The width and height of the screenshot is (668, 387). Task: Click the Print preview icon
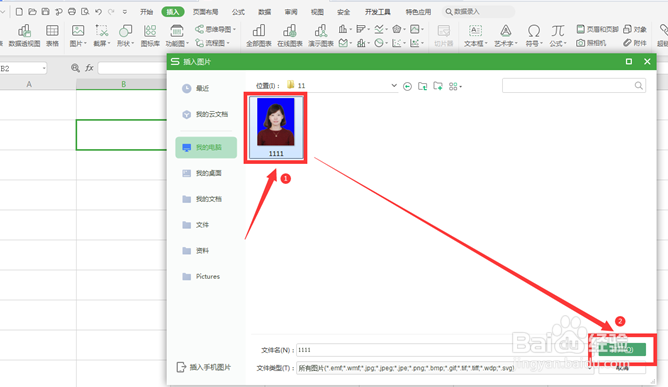85,12
